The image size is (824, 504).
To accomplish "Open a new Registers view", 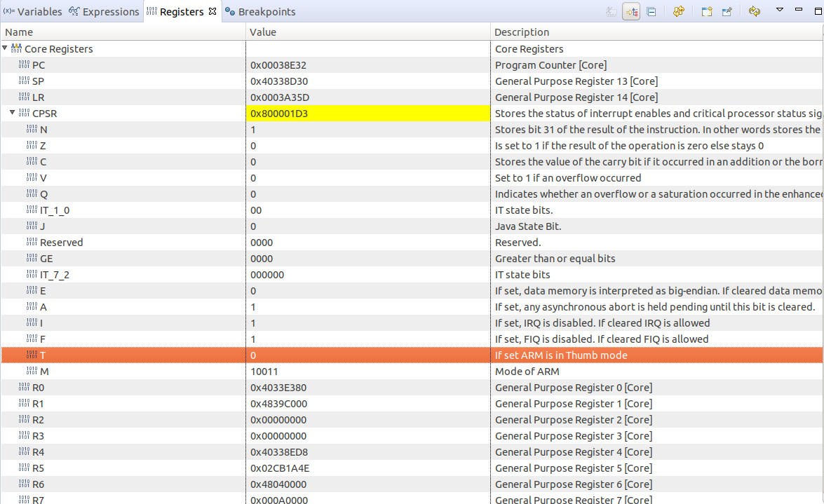I will tap(706, 12).
